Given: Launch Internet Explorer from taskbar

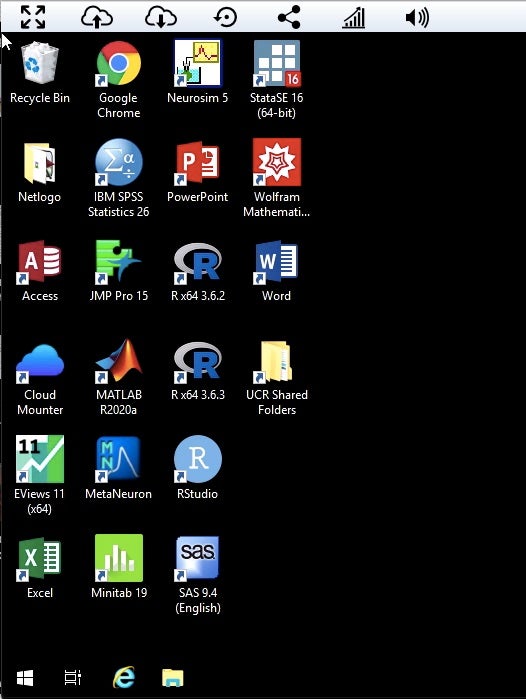Looking at the screenshot, I should coord(124,678).
